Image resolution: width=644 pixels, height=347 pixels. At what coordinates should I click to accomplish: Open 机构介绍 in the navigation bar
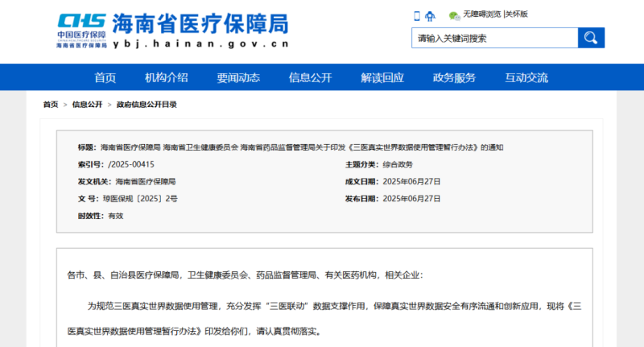[x=166, y=78]
